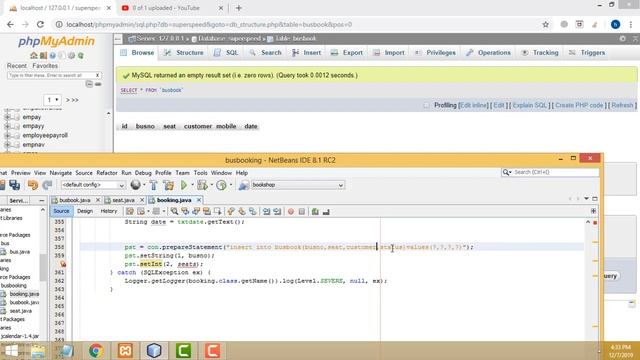Click NetBeans Redo icon
The width and height of the screenshot is (640, 360).
pyautogui.click(x=47, y=185)
